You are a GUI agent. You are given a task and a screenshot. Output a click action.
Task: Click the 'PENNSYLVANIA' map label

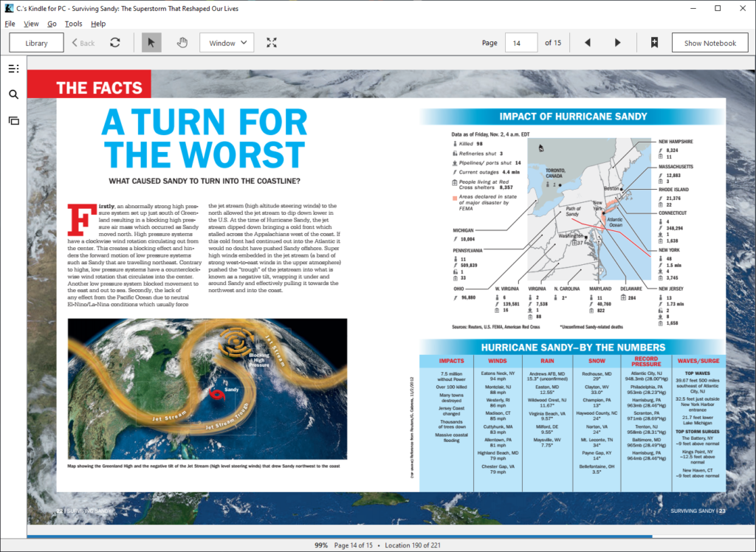point(467,251)
